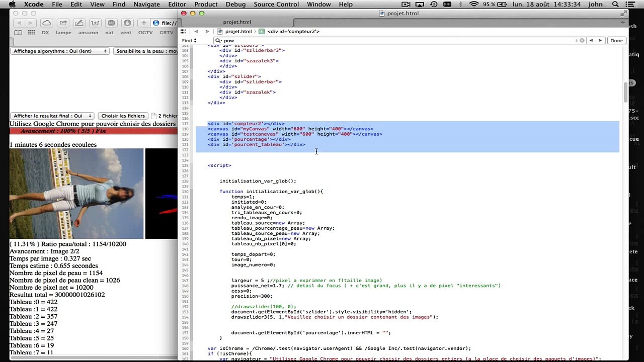Go to next find match arrow
The width and height of the screenshot is (644, 362).
pyautogui.click(x=600, y=40)
